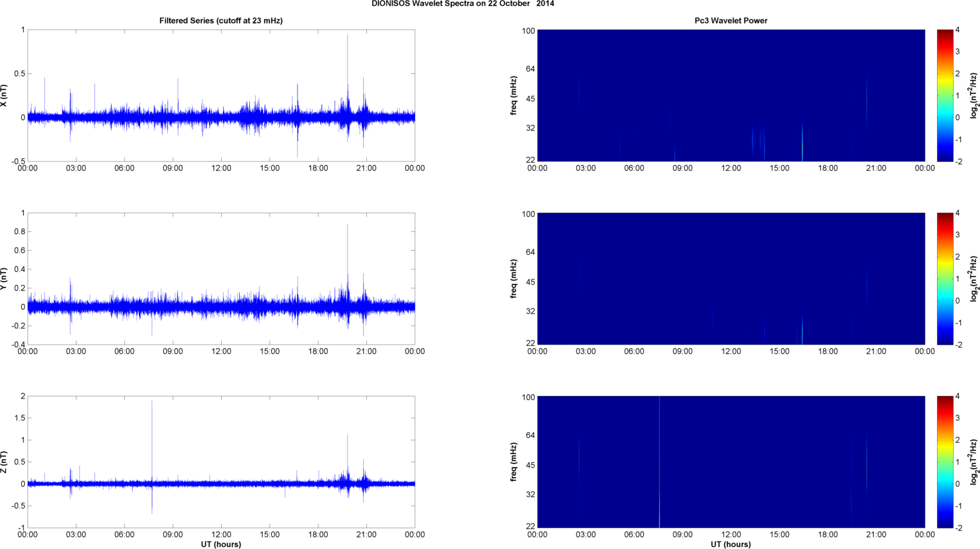The height and width of the screenshot is (549, 980).
Task: Click the colorbar beside the top wavelet plot
Action: [x=945, y=95]
